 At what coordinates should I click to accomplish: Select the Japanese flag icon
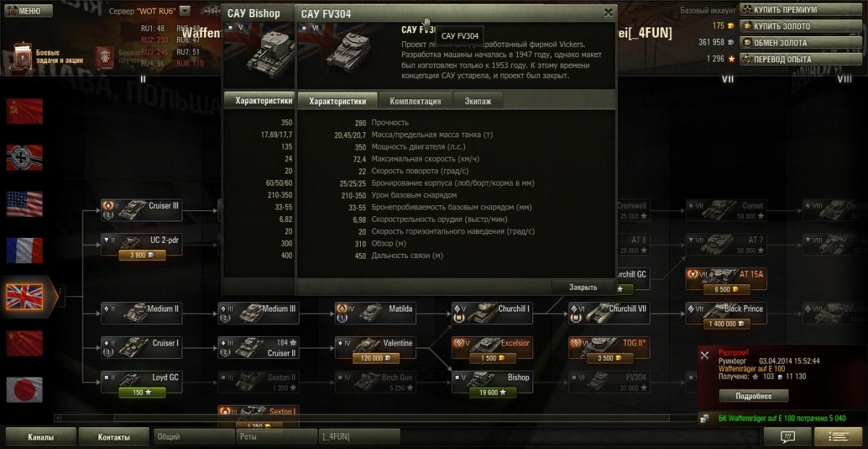coord(25,389)
